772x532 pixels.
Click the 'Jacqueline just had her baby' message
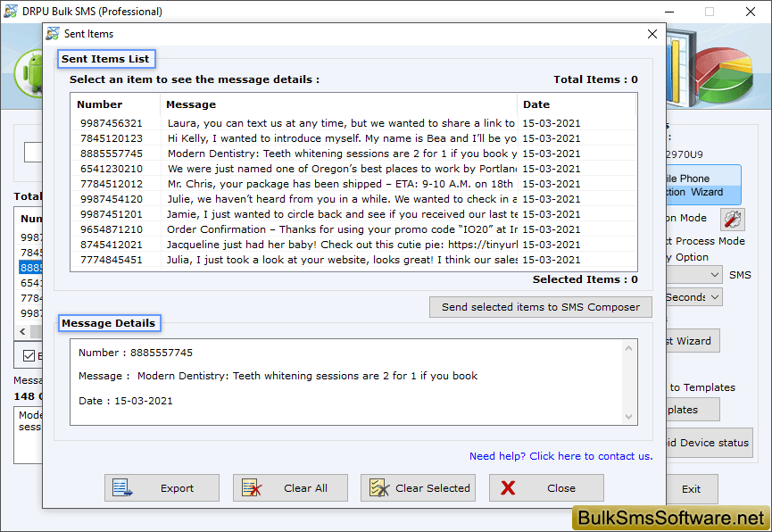(341, 245)
